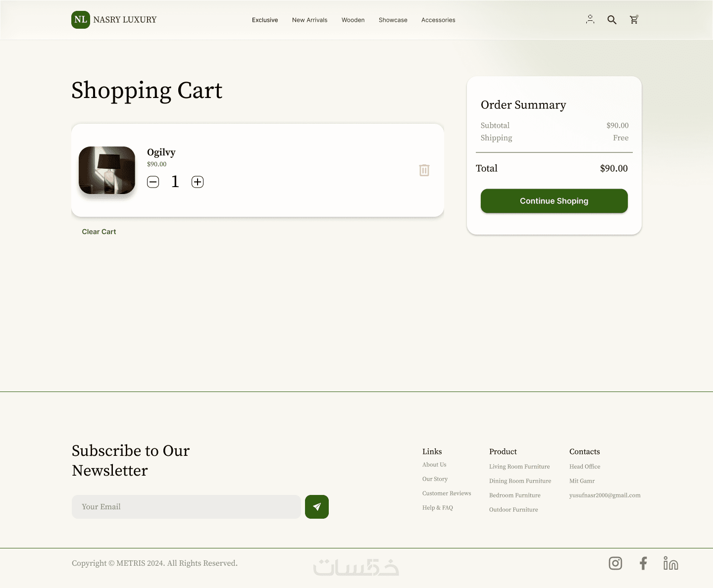Screen dimensions: 713x588
Task: Open New Arrivals navigation item
Action: click(x=309, y=20)
